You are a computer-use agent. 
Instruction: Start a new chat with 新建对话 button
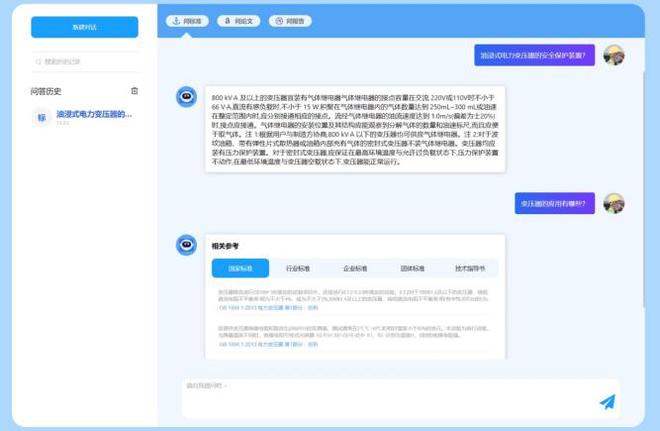coord(85,27)
